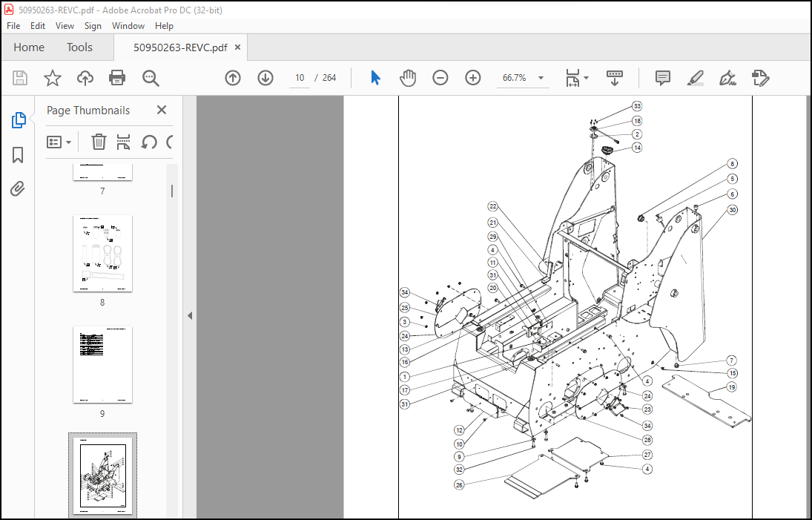Screen dimensions: 812x520
Task: Open the Sign document pen tool
Action: (727, 78)
